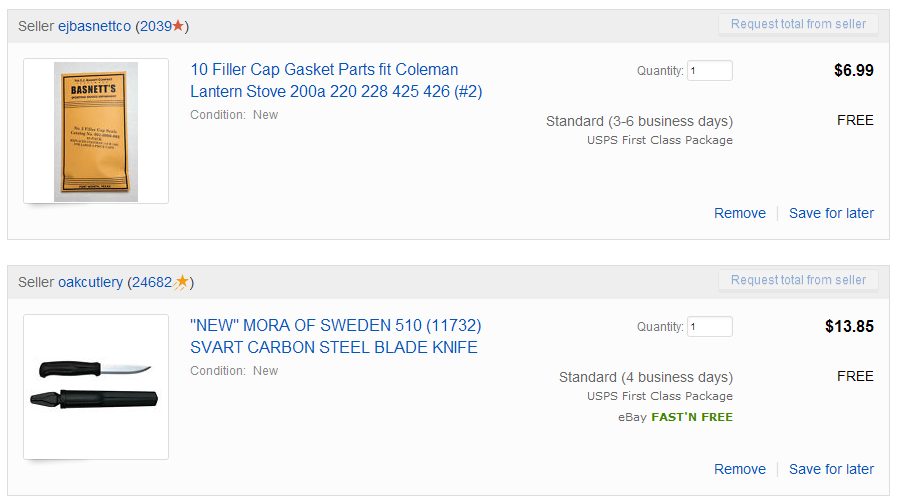Open the Mora of Sweden 510 knife listing
Viewport: 897px width, 503px height.
click(335, 336)
